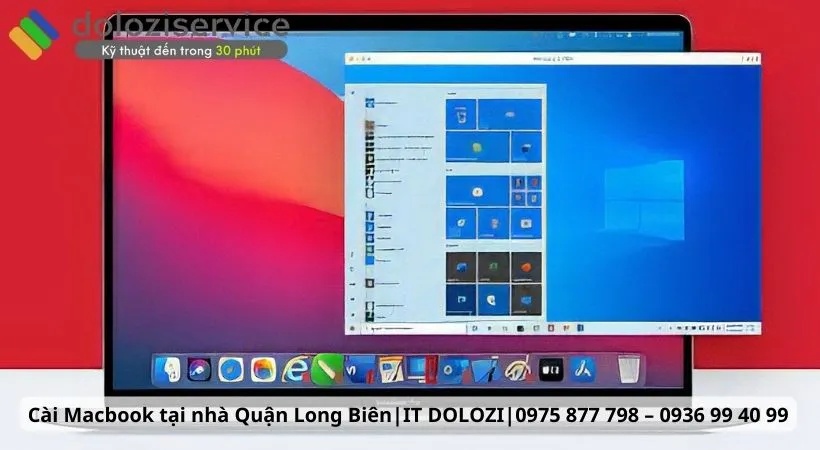This screenshot has width=820, height=450.
Task: Open Safari compass icon in the Dock
Action: coord(231,370)
